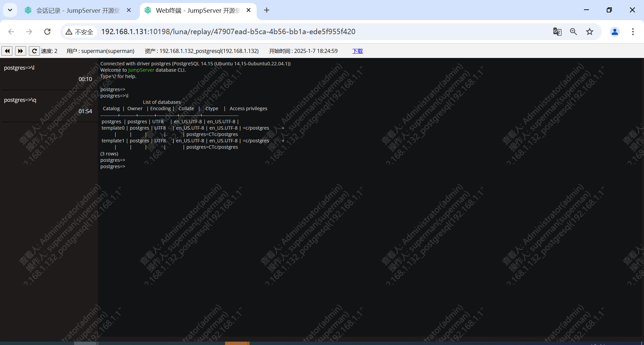Open the tab search dropdown
The height and width of the screenshot is (345, 644).
coord(10,10)
